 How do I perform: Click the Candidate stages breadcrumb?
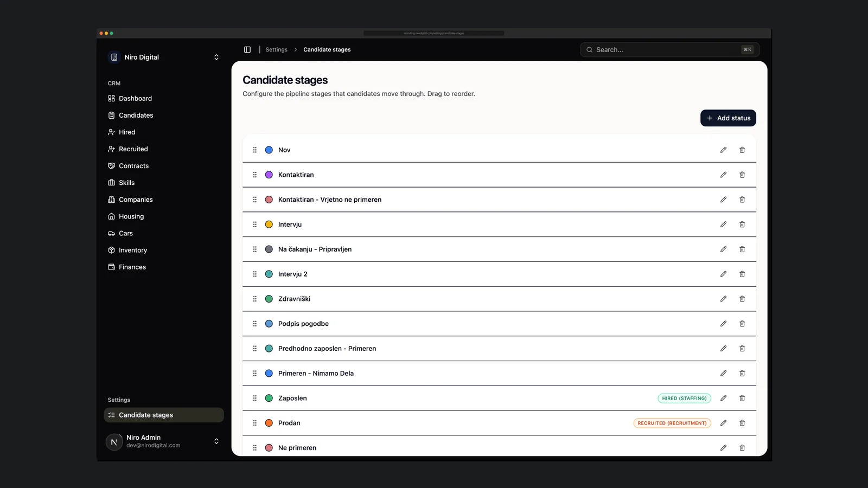[327, 49]
